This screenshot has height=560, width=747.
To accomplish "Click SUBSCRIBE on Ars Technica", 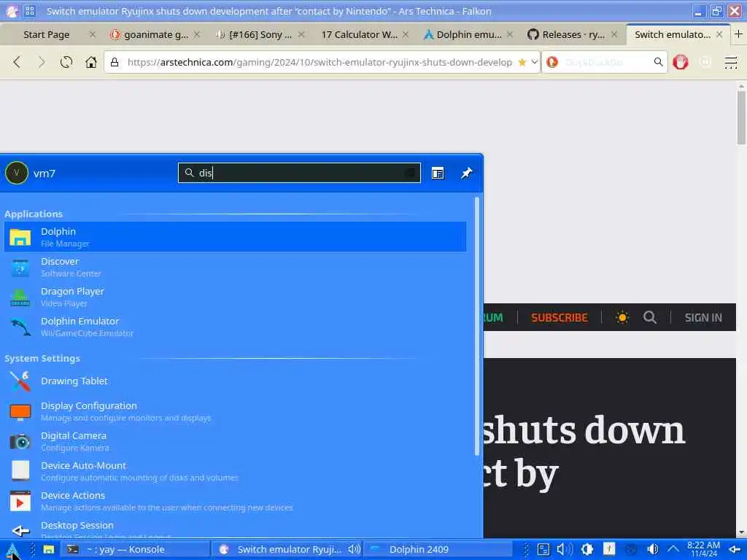I will point(560,318).
